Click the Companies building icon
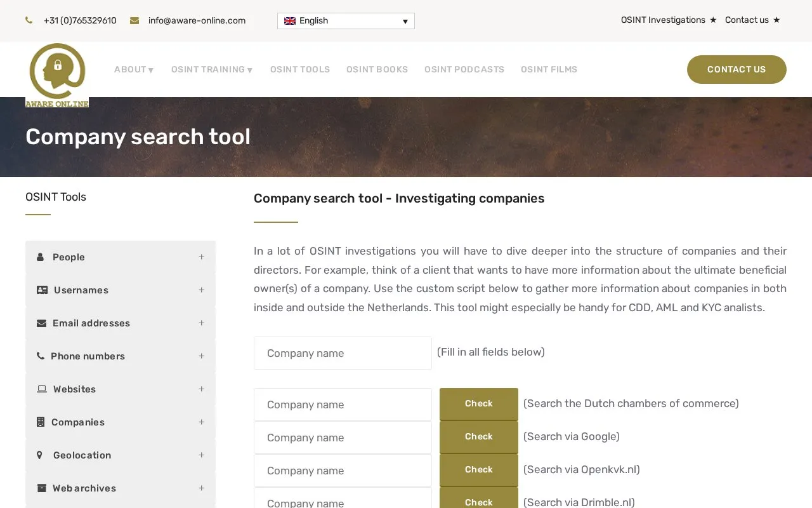The height and width of the screenshot is (508, 812). click(41, 422)
